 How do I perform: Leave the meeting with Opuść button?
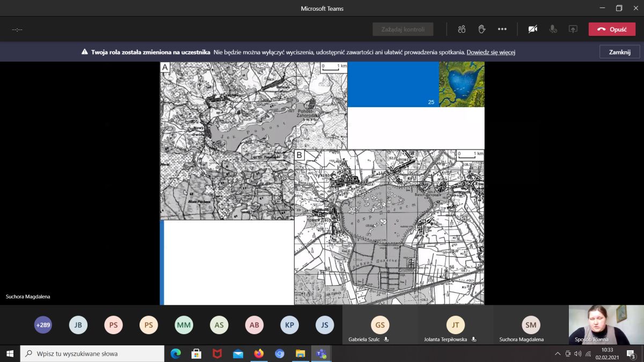612,29
